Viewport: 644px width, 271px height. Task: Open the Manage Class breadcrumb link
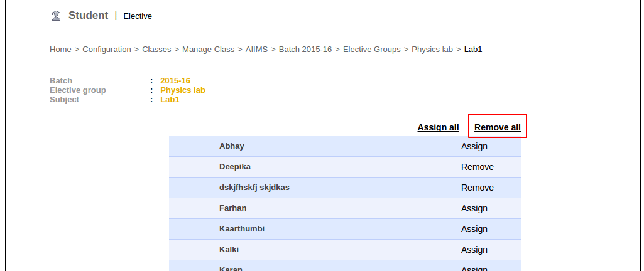coord(209,49)
